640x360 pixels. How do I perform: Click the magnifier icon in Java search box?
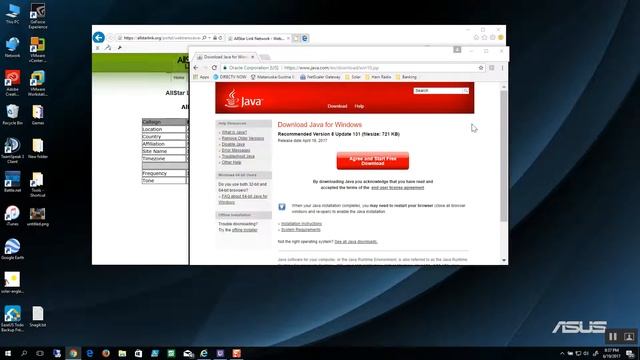click(x=465, y=91)
